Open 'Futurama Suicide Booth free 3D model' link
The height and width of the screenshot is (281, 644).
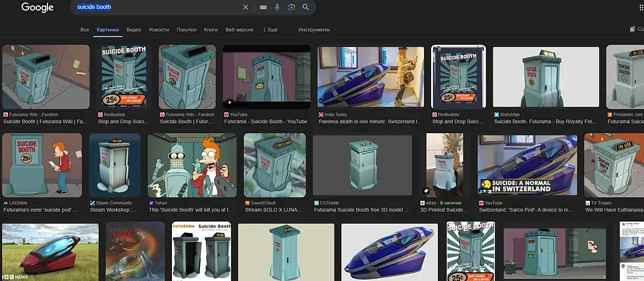[361, 210]
